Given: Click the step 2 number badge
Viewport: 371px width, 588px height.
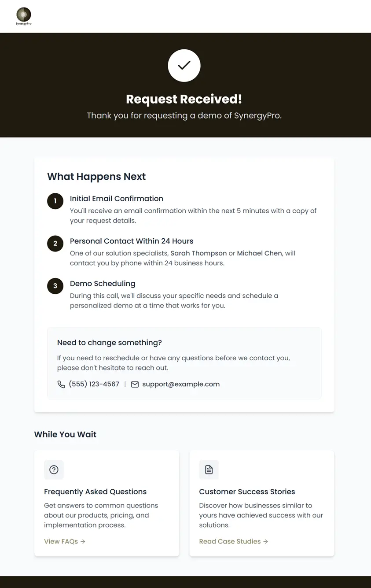Looking at the screenshot, I should [55, 243].
